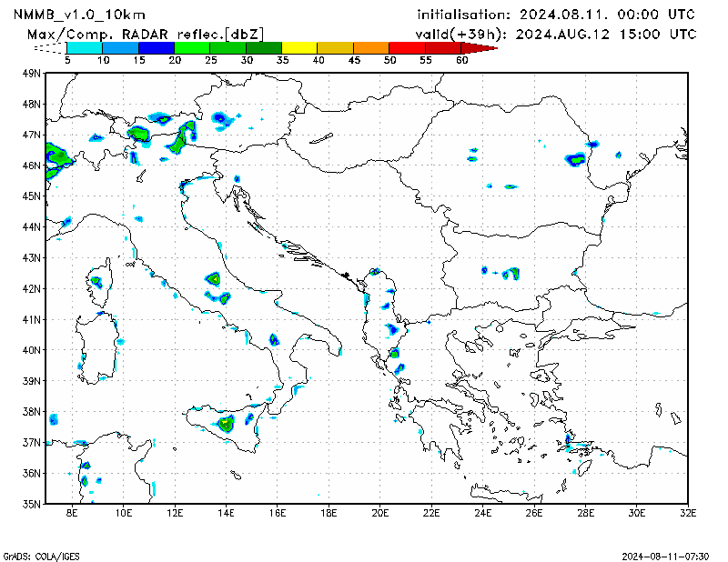
Task: Click the 35N latitude axis label
Action: tap(32, 503)
